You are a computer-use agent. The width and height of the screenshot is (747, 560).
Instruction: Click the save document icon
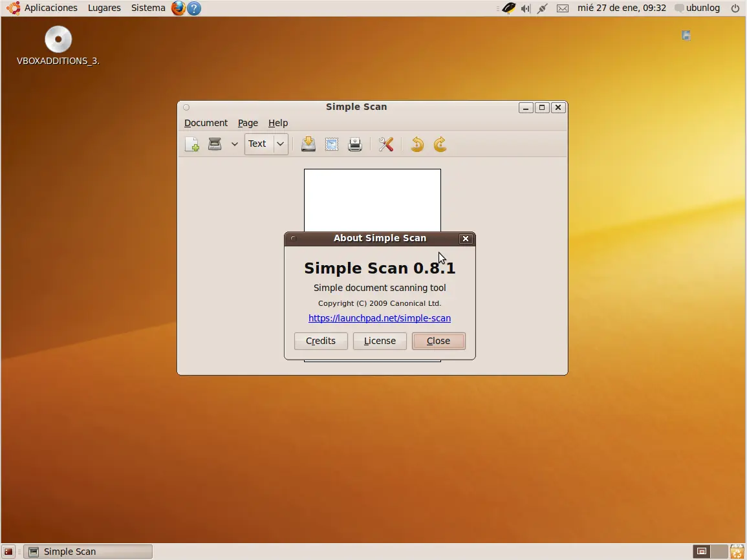tap(309, 144)
